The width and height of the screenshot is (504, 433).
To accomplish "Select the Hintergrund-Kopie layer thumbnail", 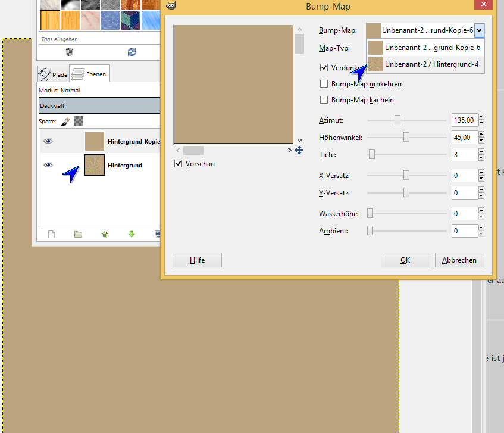I will pyautogui.click(x=95, y=141).
